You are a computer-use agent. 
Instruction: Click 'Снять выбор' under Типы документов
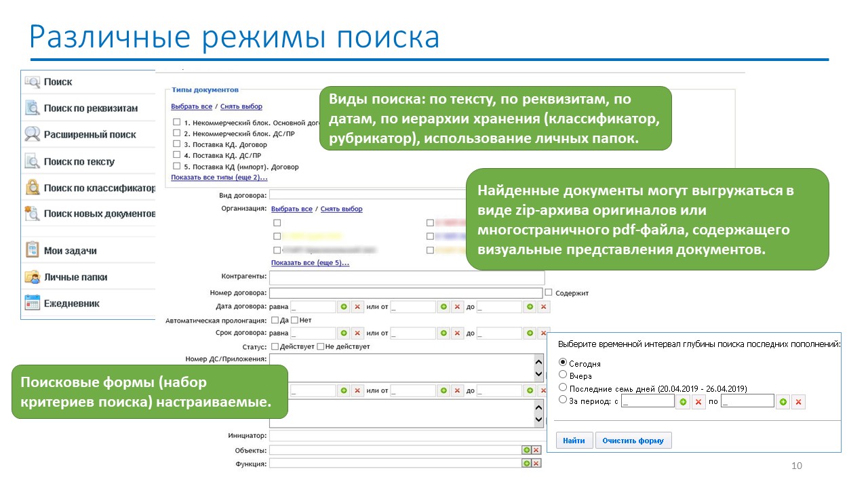[x=241, y=106]
